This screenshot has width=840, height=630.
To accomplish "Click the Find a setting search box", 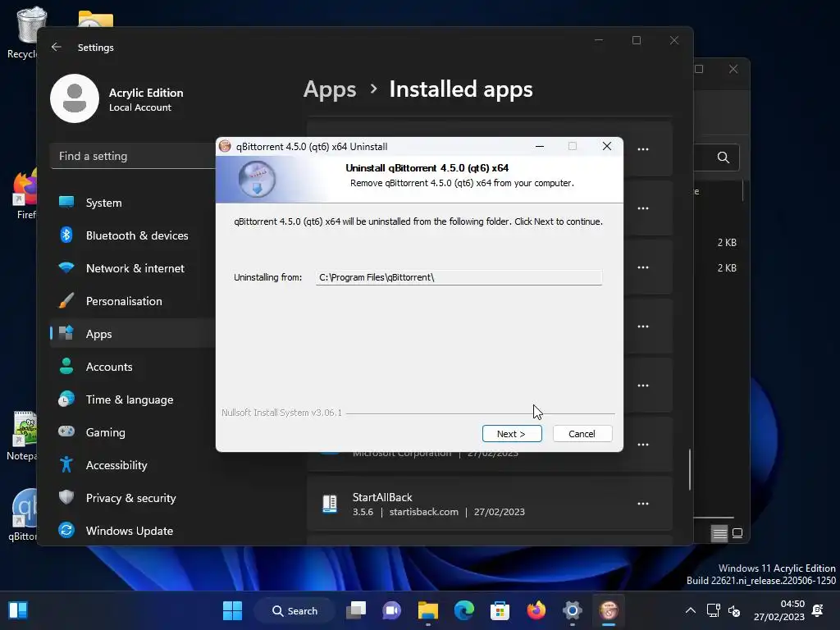I will [133, 157].
